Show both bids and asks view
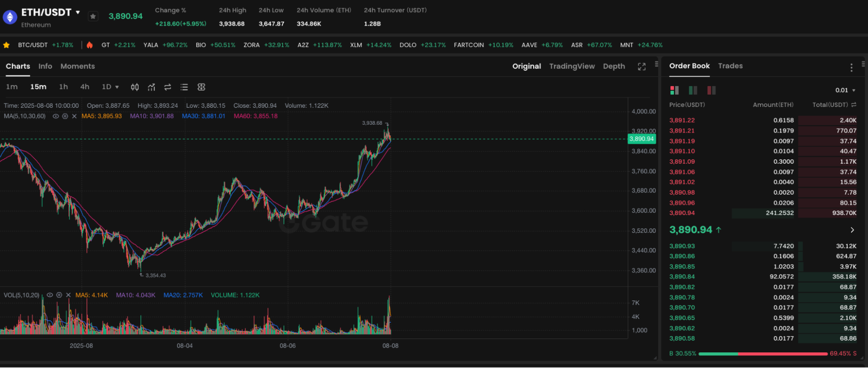 point(674,90)
